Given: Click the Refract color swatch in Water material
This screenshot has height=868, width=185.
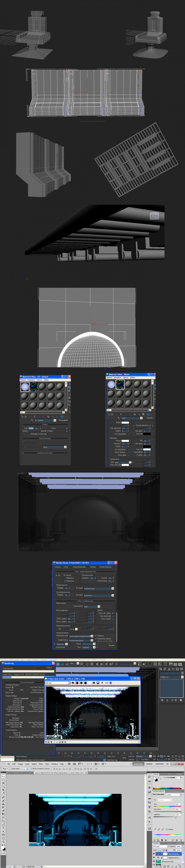Looking at the screenshot, I should click(125, 441).
